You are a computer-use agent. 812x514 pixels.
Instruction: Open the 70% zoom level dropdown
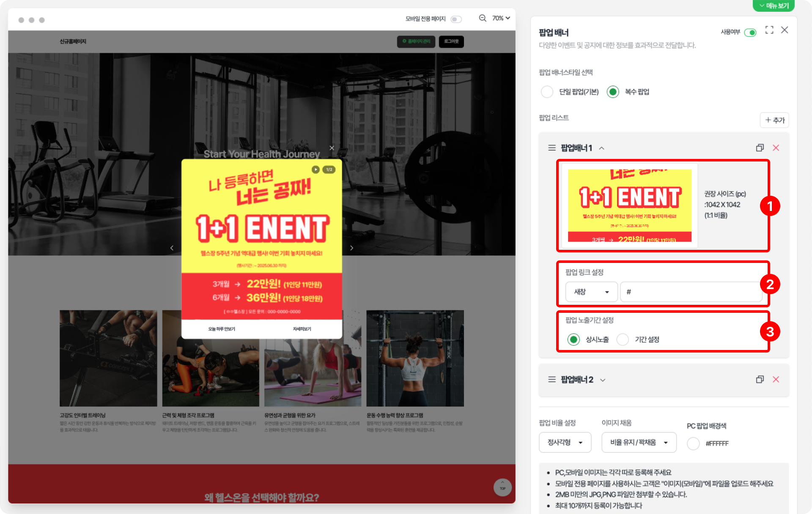coord(501,18)
